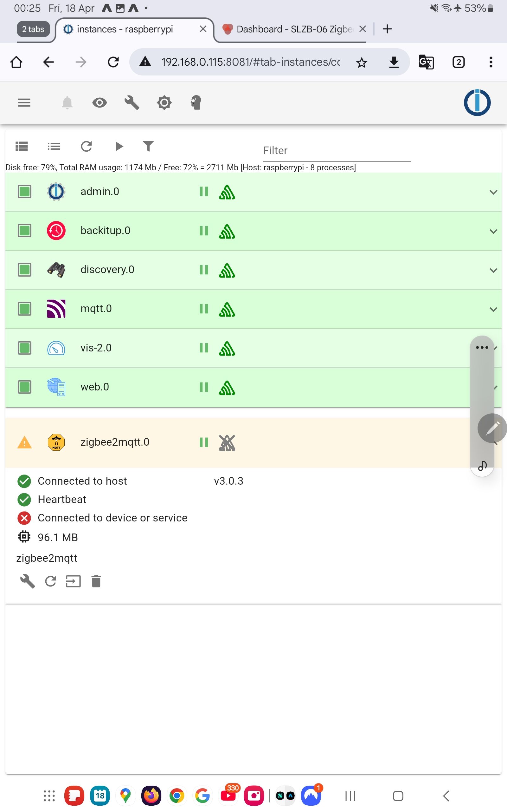
Task: Click the web.0 instance name
Action: [94, 387]
